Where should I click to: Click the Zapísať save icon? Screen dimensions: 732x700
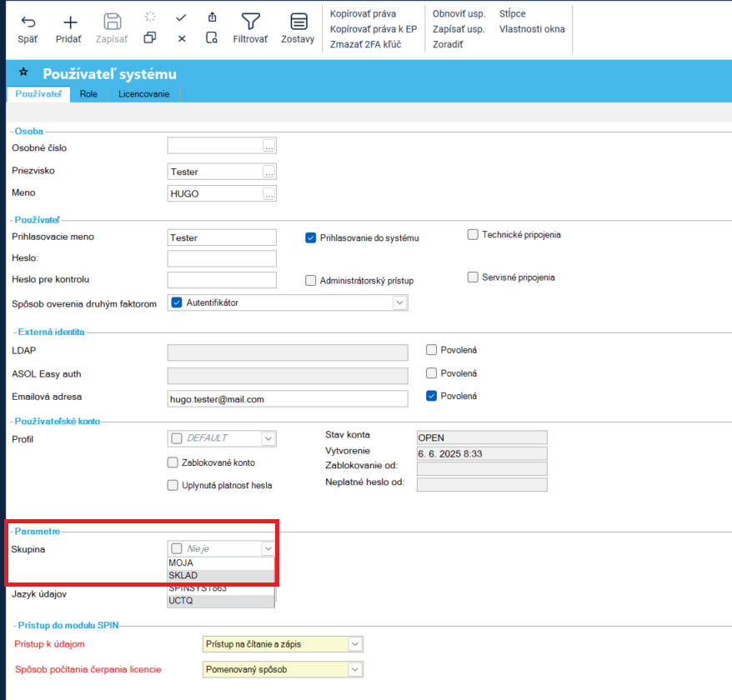click(112, 22)
